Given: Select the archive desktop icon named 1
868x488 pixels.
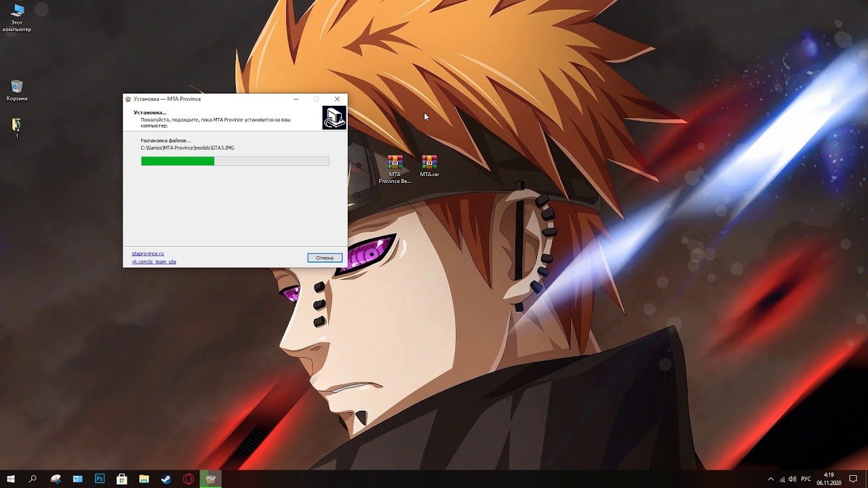Looking at the screenshot, I should coord(16,128).
